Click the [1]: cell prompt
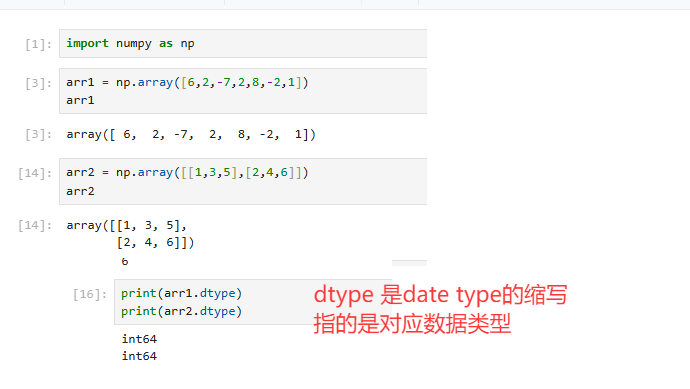Screen dimensions: 690x389 [38, 44]
